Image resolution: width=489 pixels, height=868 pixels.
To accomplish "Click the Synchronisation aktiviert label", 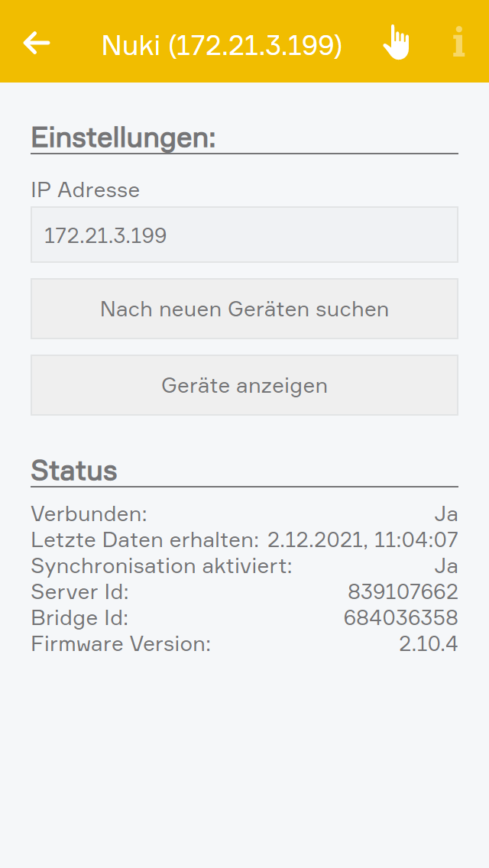I will point(161,566).
